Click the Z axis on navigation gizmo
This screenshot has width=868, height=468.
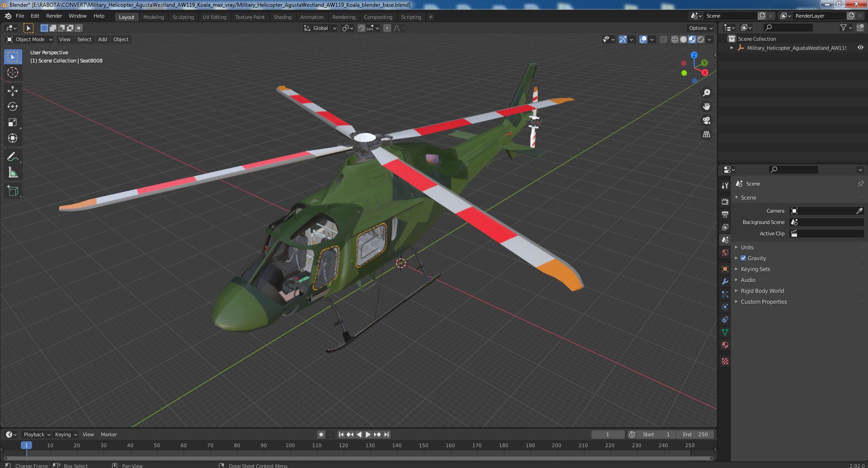(x=694, y=55)
